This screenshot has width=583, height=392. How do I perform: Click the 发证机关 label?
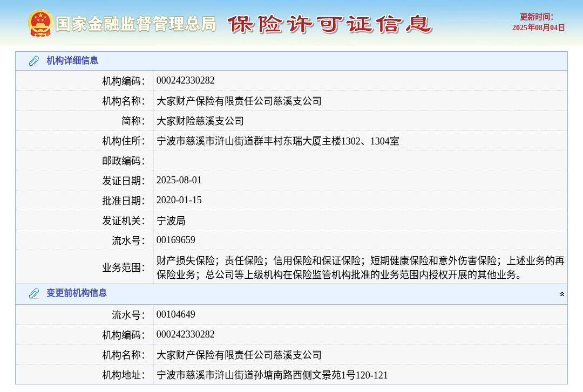click(x=124, y=221)
